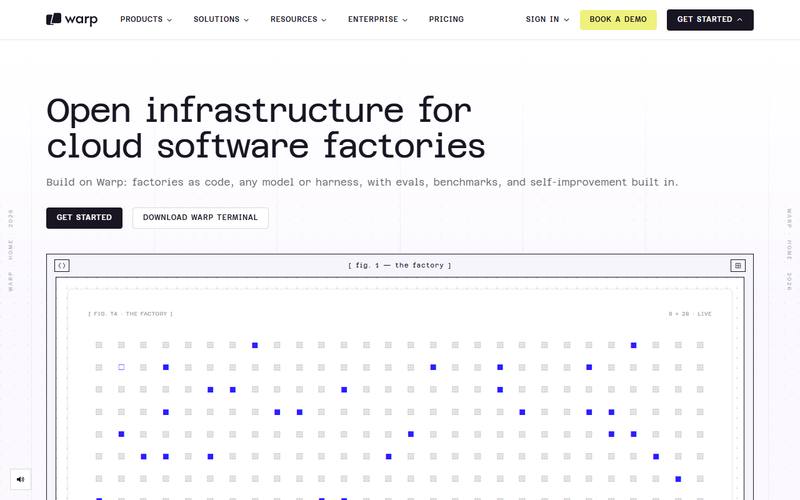Click the Warp logo in the header
Image resolution: width=800 pixels, height=500 pixels.
tap(71, 19)
